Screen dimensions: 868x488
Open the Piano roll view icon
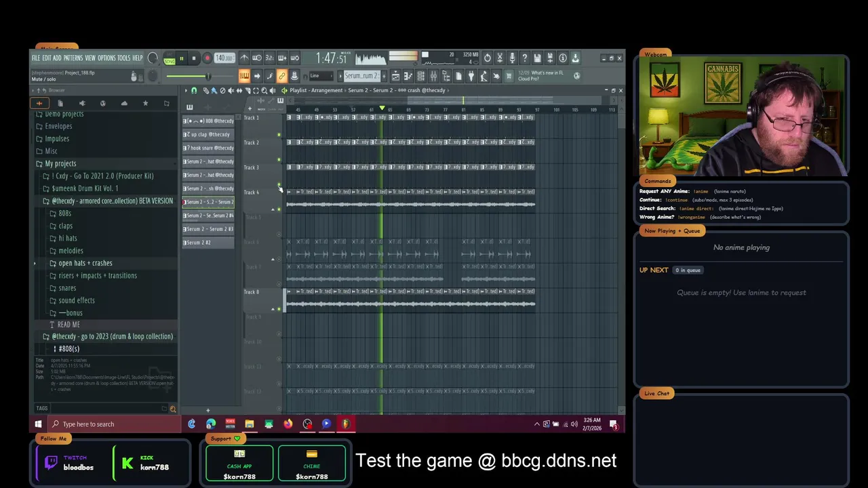click(x=408, y=76)
